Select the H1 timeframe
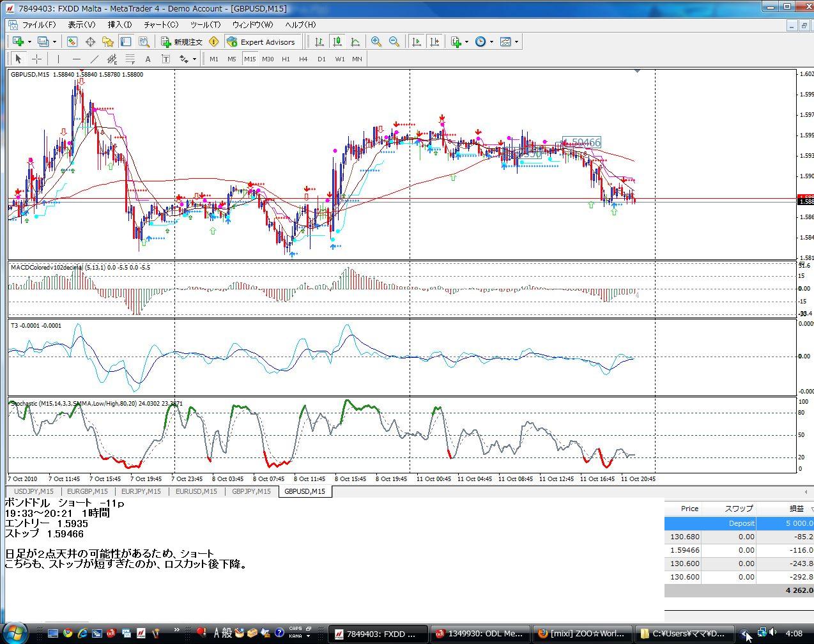Screen dimensions: 814x644 [x=286, y=59]
